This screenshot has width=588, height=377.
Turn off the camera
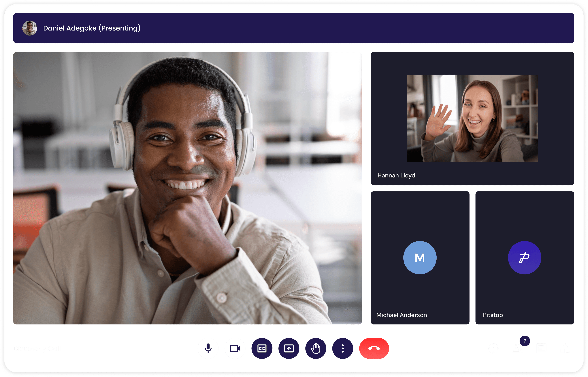[235, 349]
